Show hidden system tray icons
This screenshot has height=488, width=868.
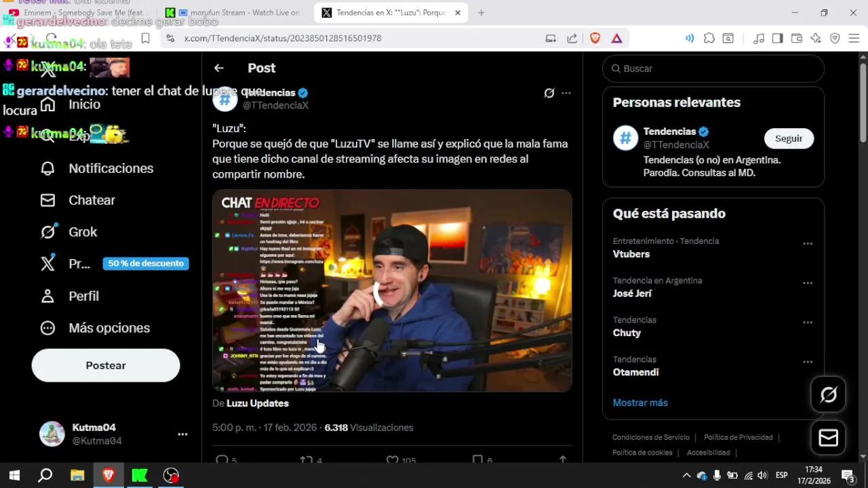click(686, 476)
